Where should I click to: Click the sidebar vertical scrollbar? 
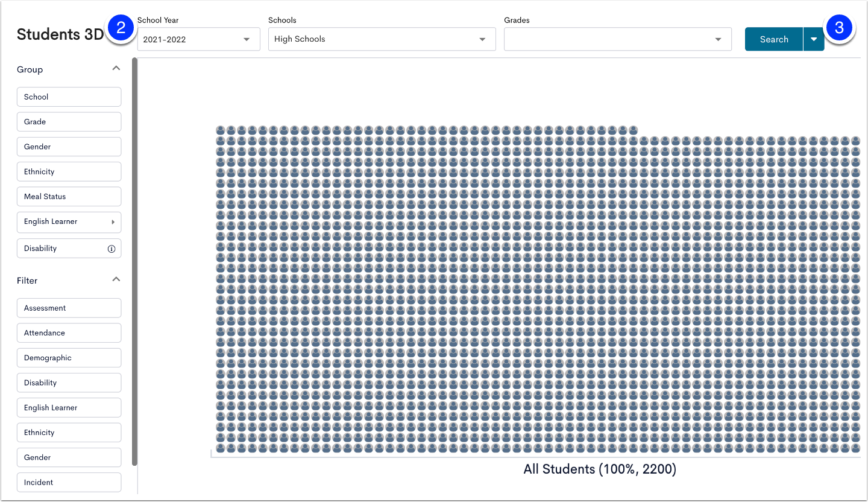[x=135, y=261]
